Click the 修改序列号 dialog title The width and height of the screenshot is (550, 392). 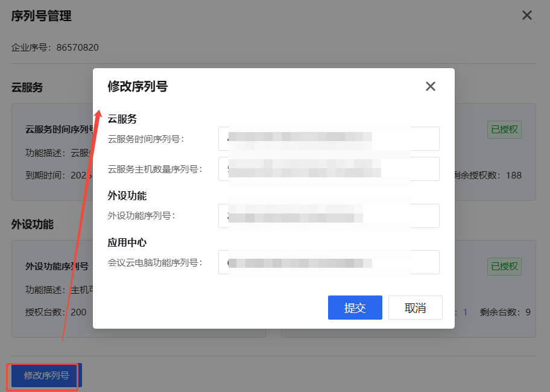point(137,86)
